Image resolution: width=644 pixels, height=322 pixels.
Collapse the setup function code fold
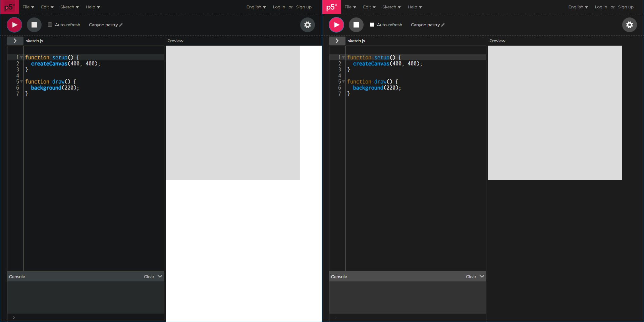coord(21,57)
